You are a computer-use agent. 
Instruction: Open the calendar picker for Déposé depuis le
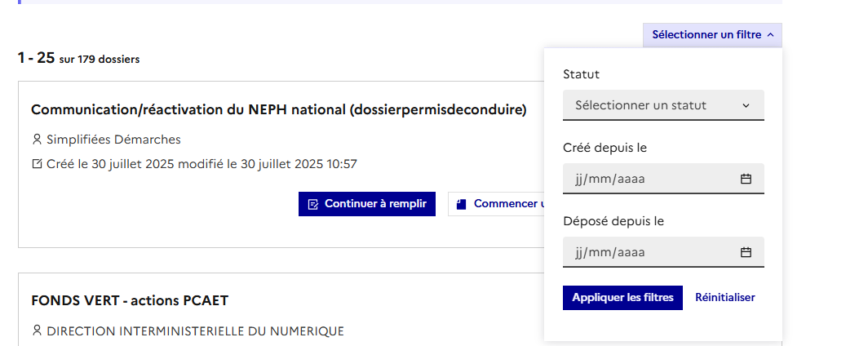pos(746,252)
